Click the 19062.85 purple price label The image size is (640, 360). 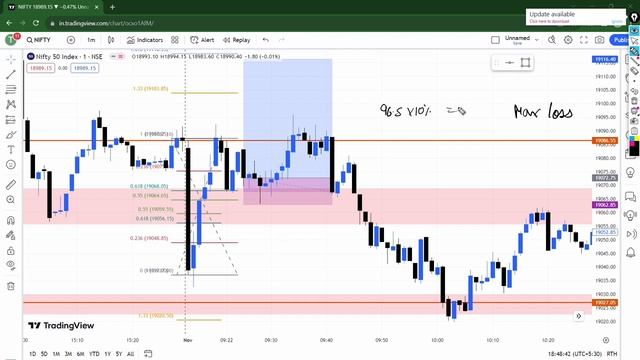[605, 205]
